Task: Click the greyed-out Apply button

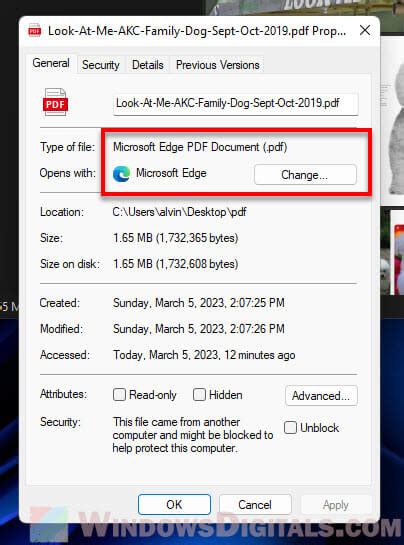Action: 336,504
